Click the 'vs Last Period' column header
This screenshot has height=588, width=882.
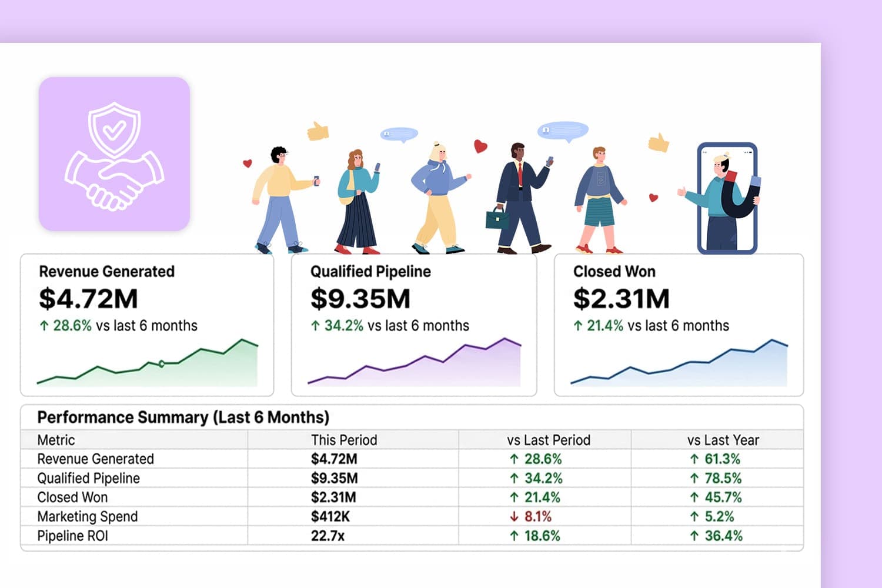[x=549, y=440]
